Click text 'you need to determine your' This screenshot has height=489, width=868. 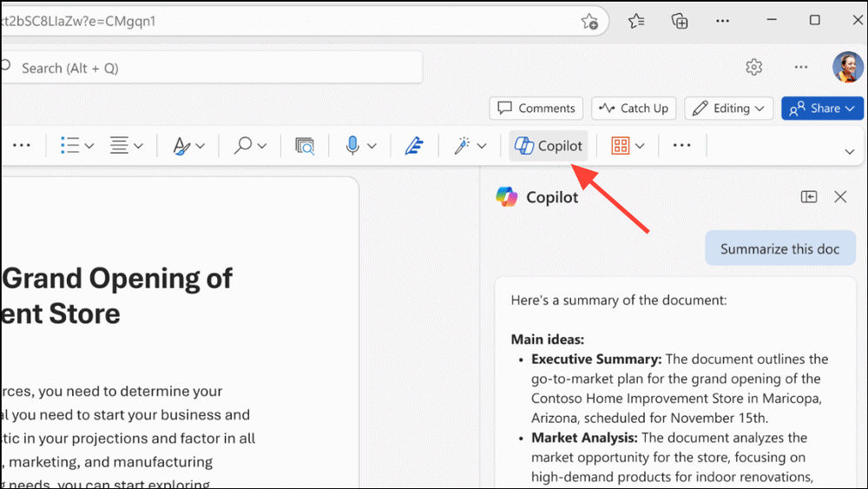(x=130, y=391)
